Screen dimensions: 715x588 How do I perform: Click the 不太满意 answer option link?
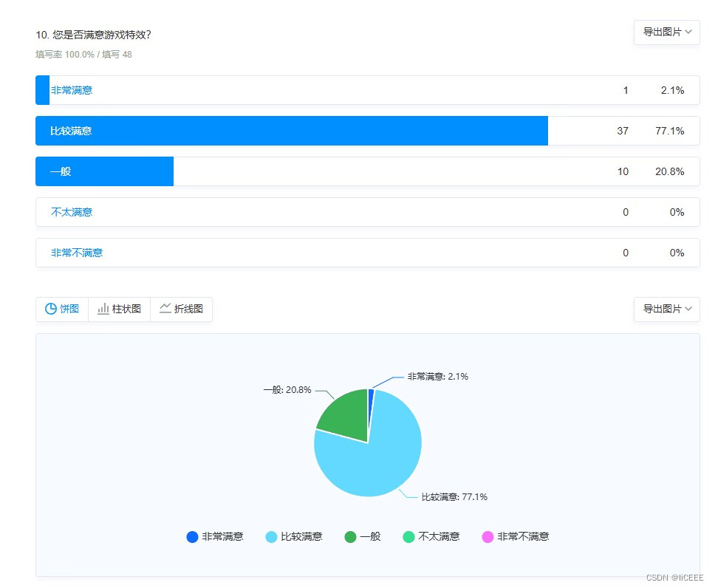[x=71, y=212]
